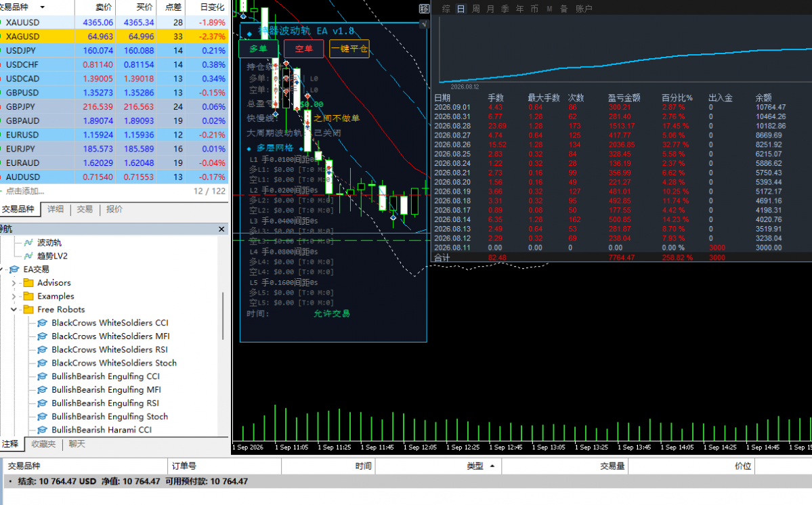
Task: Open the 账户 view in statistics panel
Action: pos(584,9)
